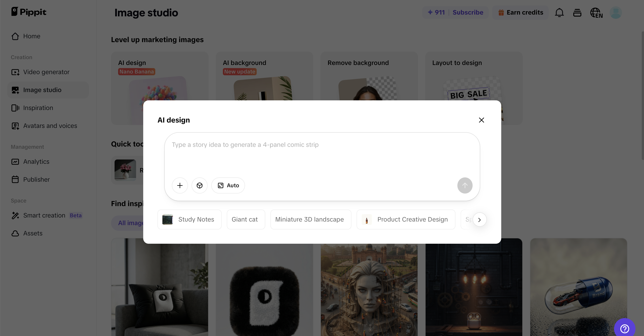
Task: Click the Product Creative Design bottle thumbnail
Action: [x=367, y=220]
